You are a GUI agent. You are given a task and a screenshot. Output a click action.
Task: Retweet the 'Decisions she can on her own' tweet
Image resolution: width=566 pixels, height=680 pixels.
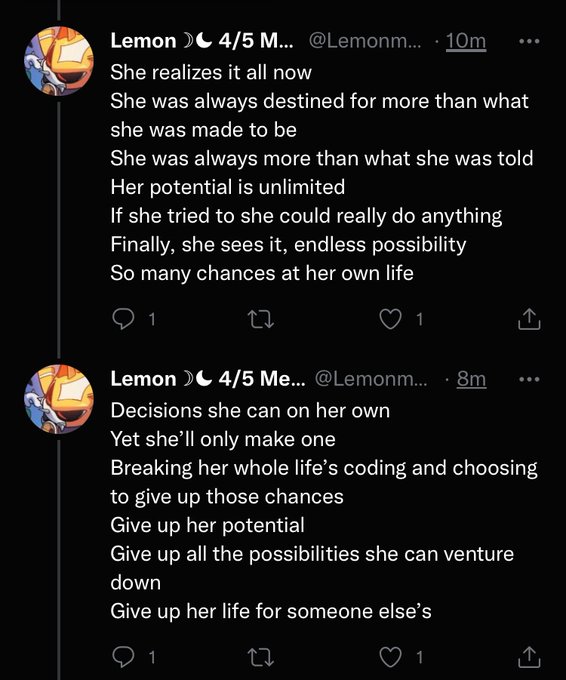pyautogui.click(x=260, y=657)
